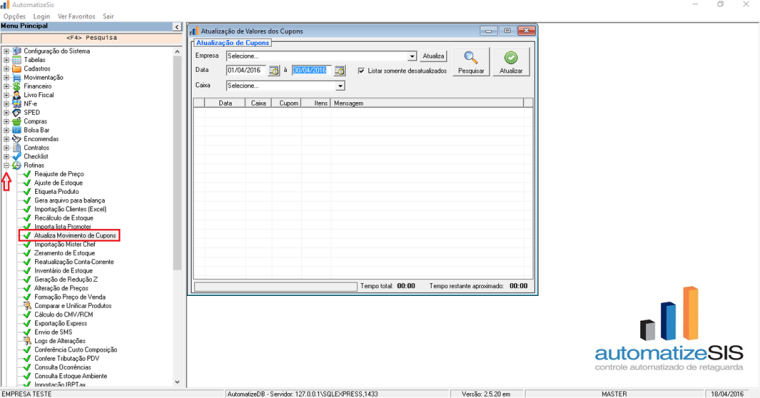Click the Financeiro dollar icon
Image resolution: width=760 pixels, height=398 pixels.
pyautogui.click(x=17, y=86)
